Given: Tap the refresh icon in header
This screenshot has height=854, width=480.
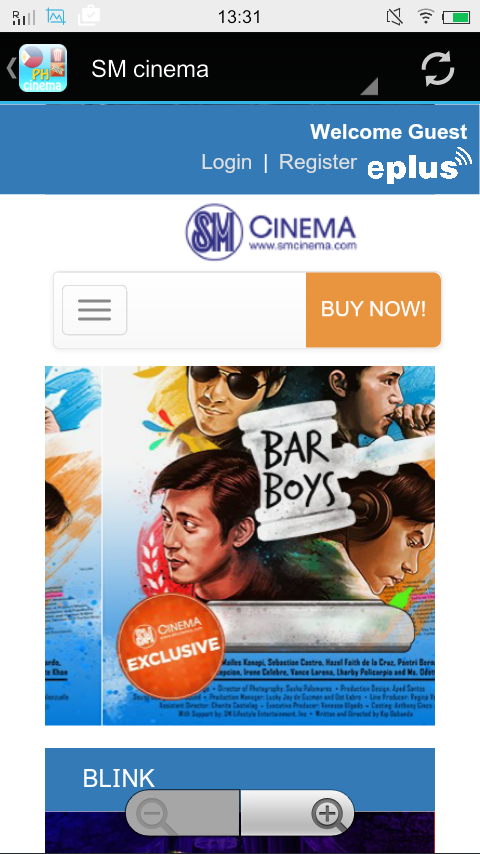Looking at the screenshot, I should click(438, 68).
